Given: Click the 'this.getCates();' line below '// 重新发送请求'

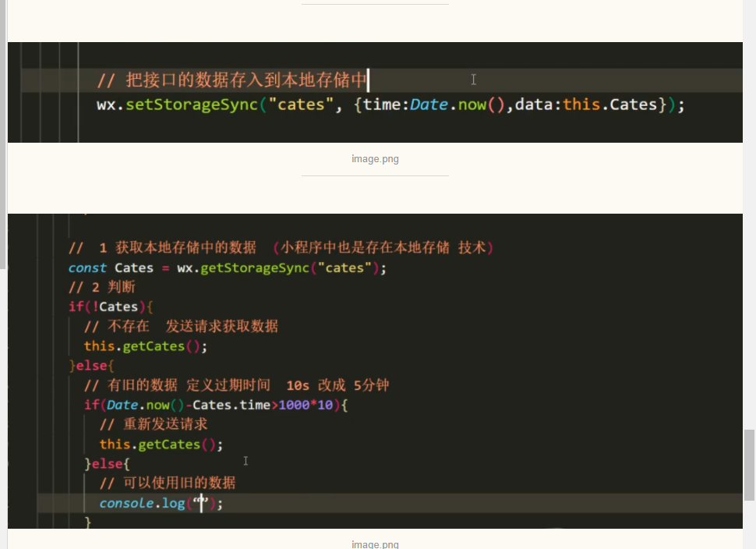Looking at the screenshot, I should click(161, 445).
